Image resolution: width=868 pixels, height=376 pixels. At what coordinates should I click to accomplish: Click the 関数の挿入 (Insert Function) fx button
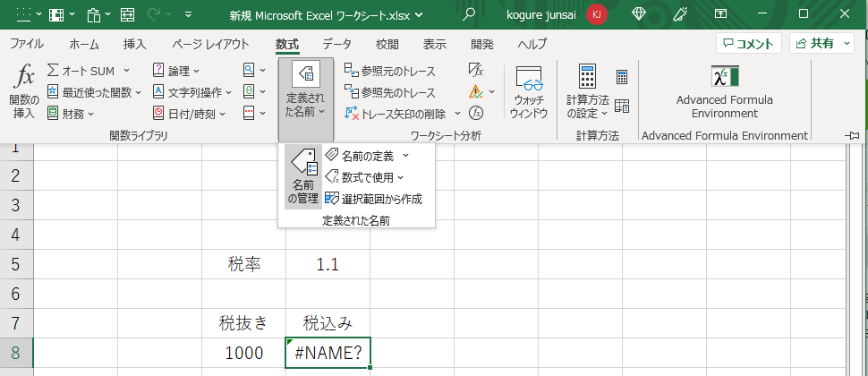[x=24, y=91]
